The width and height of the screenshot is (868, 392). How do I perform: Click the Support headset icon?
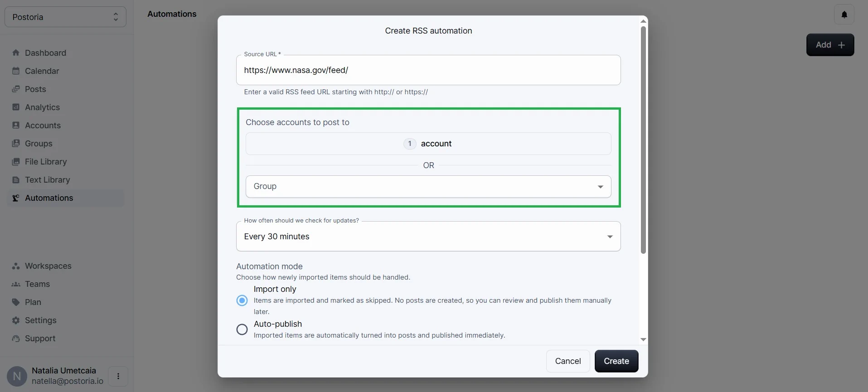point(16,339)
